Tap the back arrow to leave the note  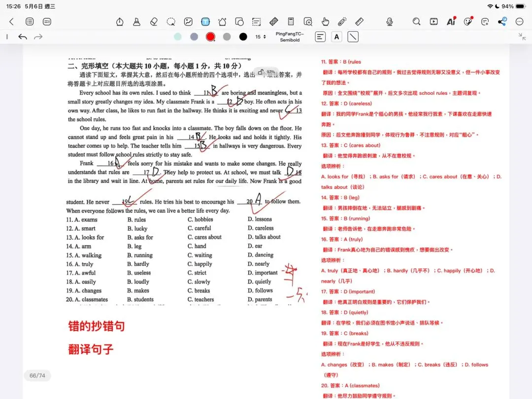11,22
